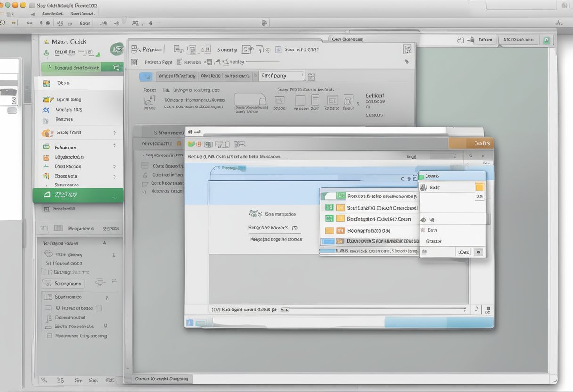Click the small green icon in the top-right corner

click(546, 40)
